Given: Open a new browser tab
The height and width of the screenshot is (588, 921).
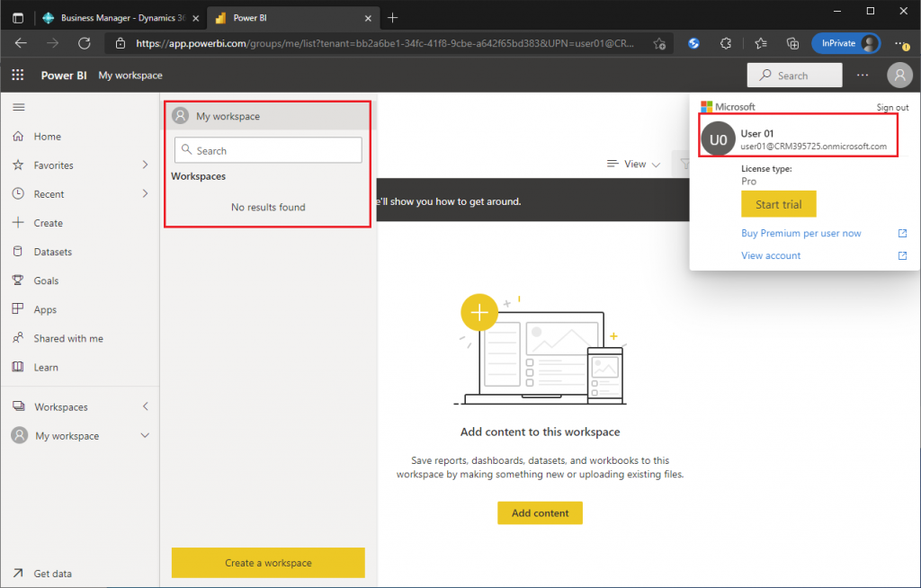Looking at the screenshot, I should pos(393,18).
